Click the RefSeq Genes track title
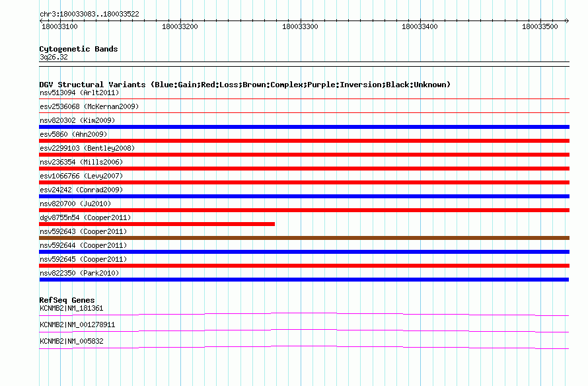588x386 pixels. (x=67, y=300)
